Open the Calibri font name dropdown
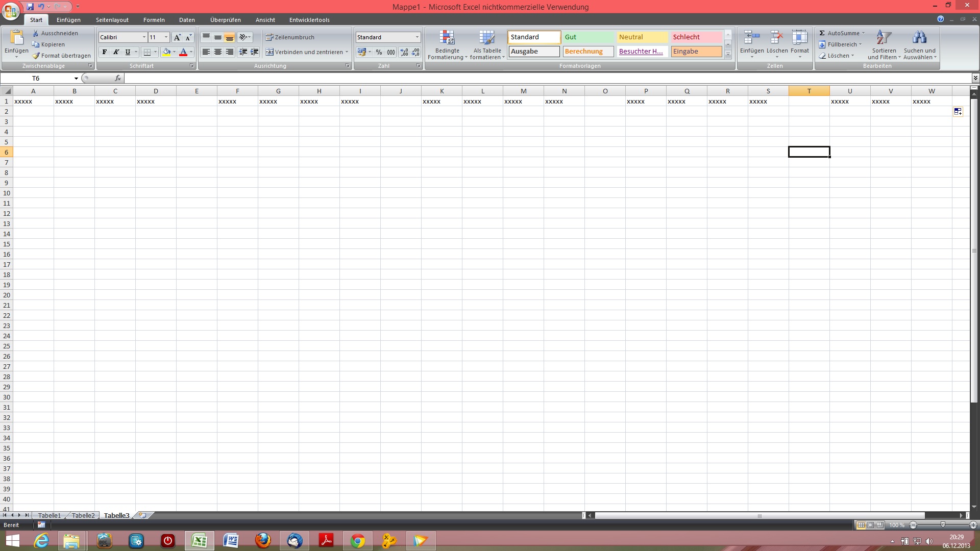This screenshot has width=980, height=551. [x=144, y=37]
